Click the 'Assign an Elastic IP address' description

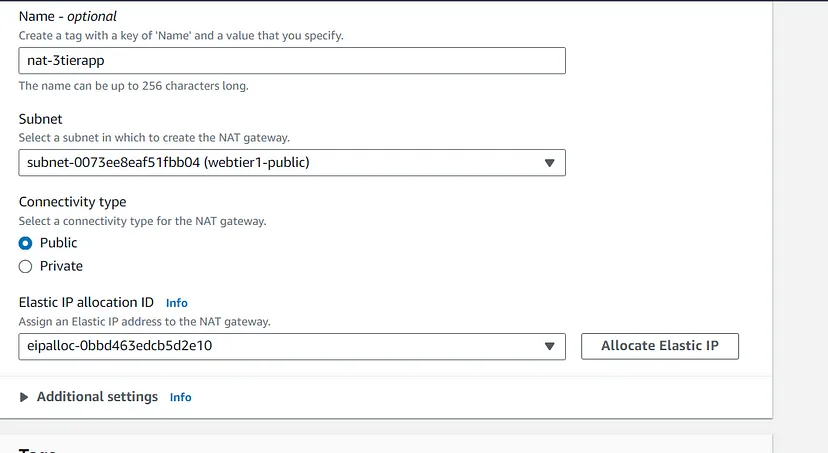click(x=145, y=322)
